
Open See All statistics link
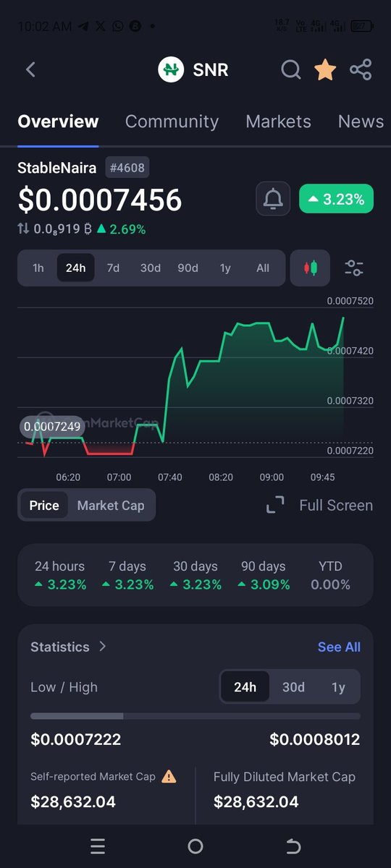coord(339,647)
